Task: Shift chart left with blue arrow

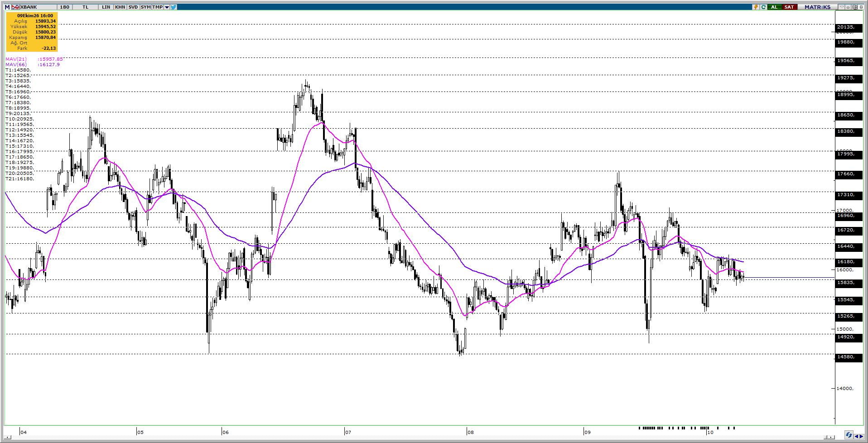Action: point(856,437)
